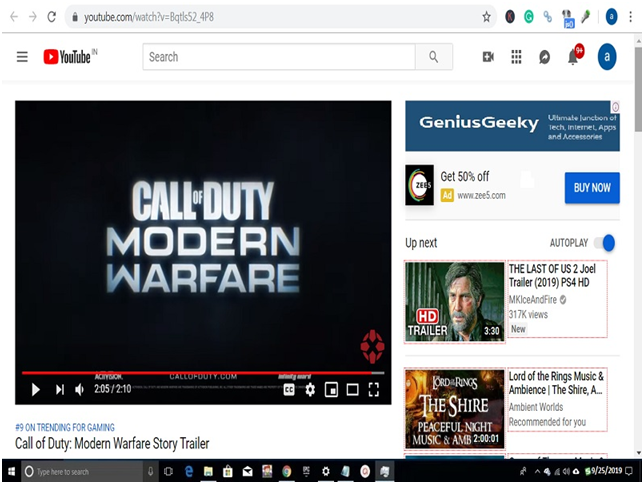Open Settings gear on the taskbar
Image resolution: width=644 pixels, height=484 pixels.
pos(326,471)
